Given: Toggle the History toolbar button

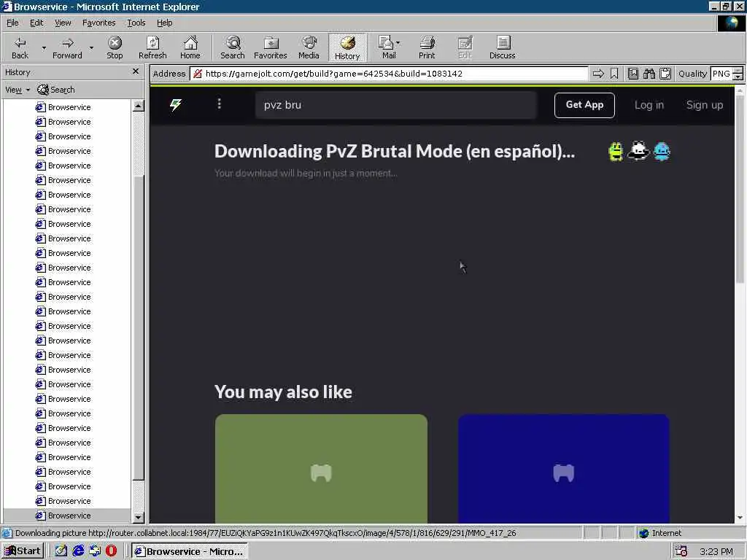Looking at the screenshot, I should click(347, 47).
